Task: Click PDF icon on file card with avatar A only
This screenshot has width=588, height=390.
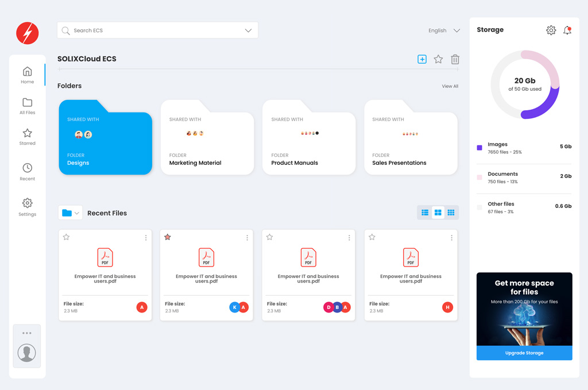Action: (x=105, y=257)
